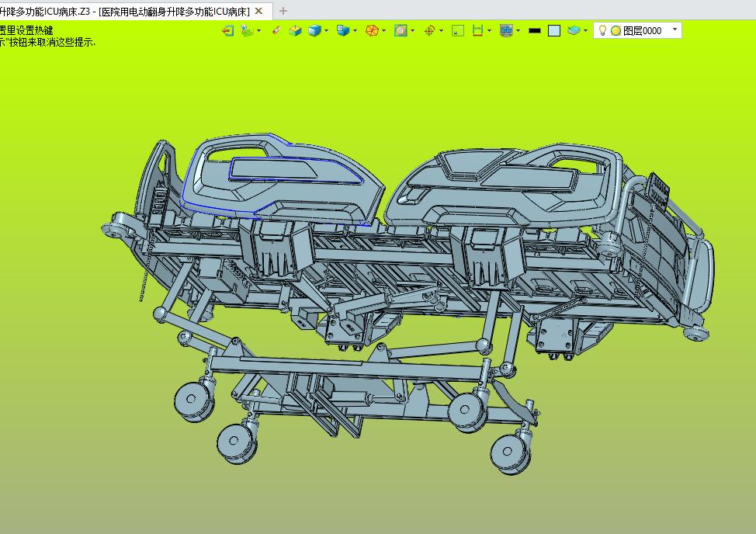Click the blue block with tag icon

[343, 31]
